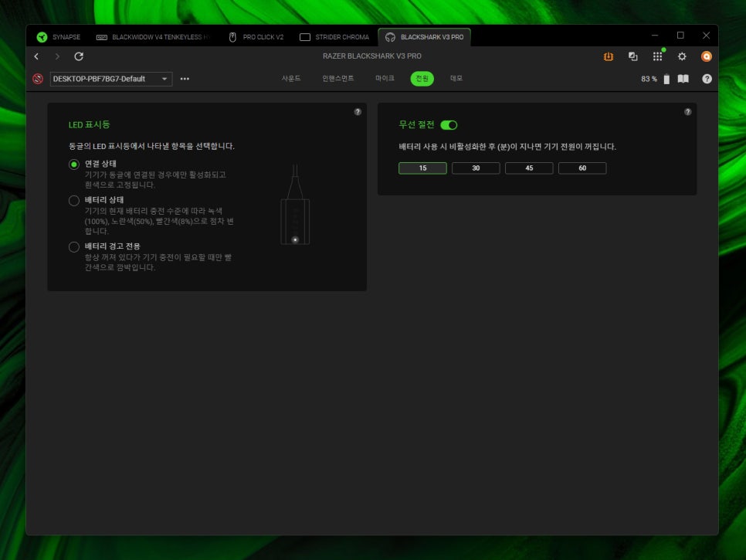Open the profile more options ellipsis
This screenshot has height=560, width=746.
tap(185, 79)
